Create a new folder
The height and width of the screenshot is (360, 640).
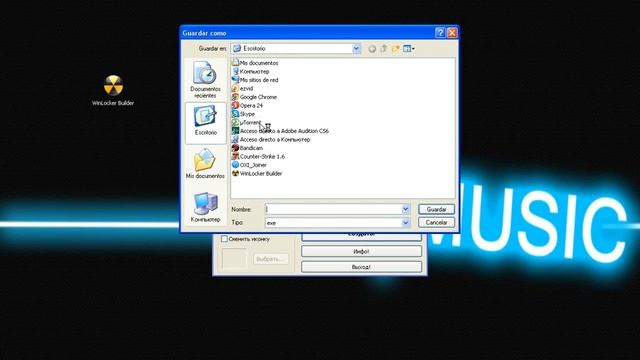(395, 49)
